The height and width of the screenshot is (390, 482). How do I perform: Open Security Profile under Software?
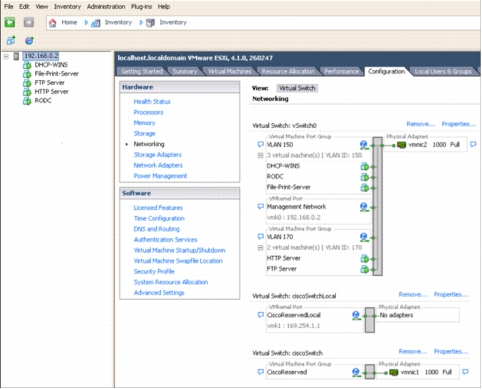(x=154, y=272)
